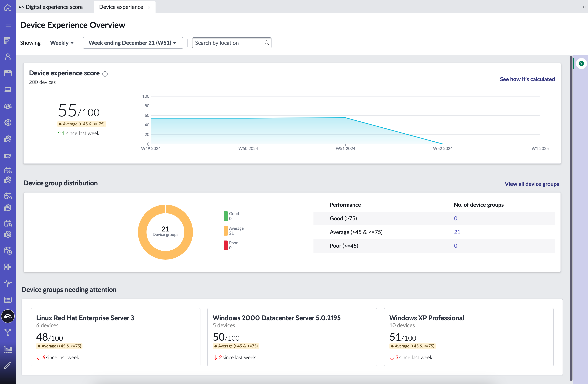Image resolution: width=588 pixels, height=384 pixels.
Task: Open the more options ellipsis menu
Action: point(583,7)
